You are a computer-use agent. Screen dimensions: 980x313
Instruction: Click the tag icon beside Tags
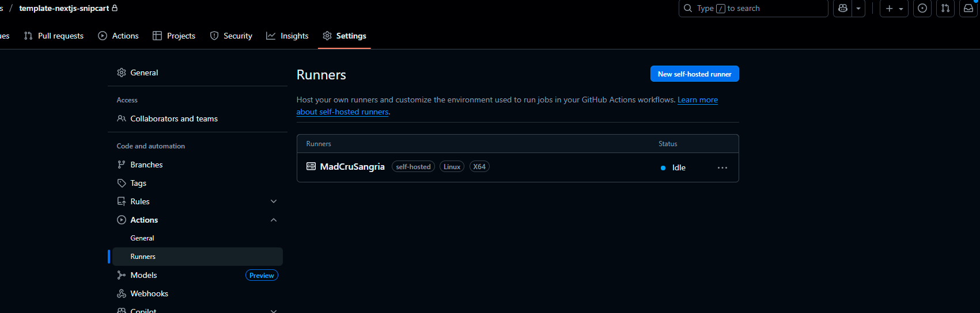[122, 183]
